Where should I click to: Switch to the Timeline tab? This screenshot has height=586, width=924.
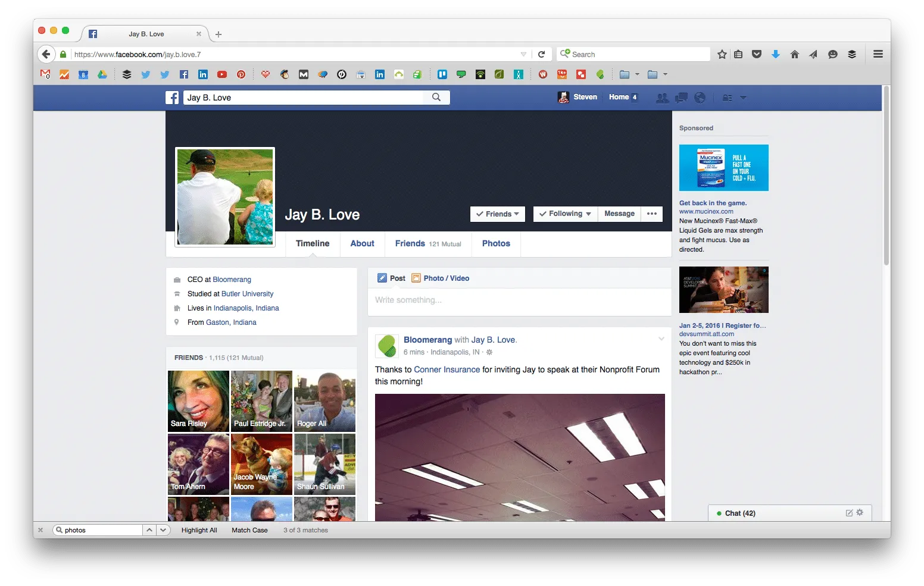(313, 244)
